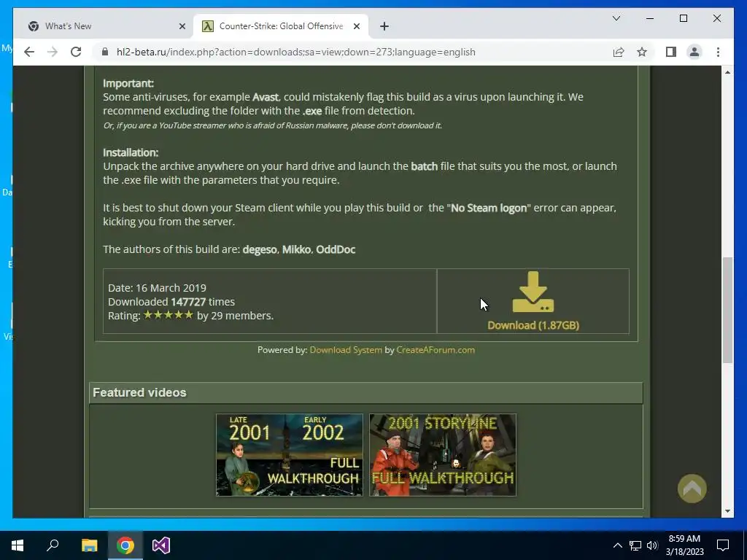Close the Counter-Strike: Global Offensive tab
This screenshot has height=560, width=747.
coord(356,26)
